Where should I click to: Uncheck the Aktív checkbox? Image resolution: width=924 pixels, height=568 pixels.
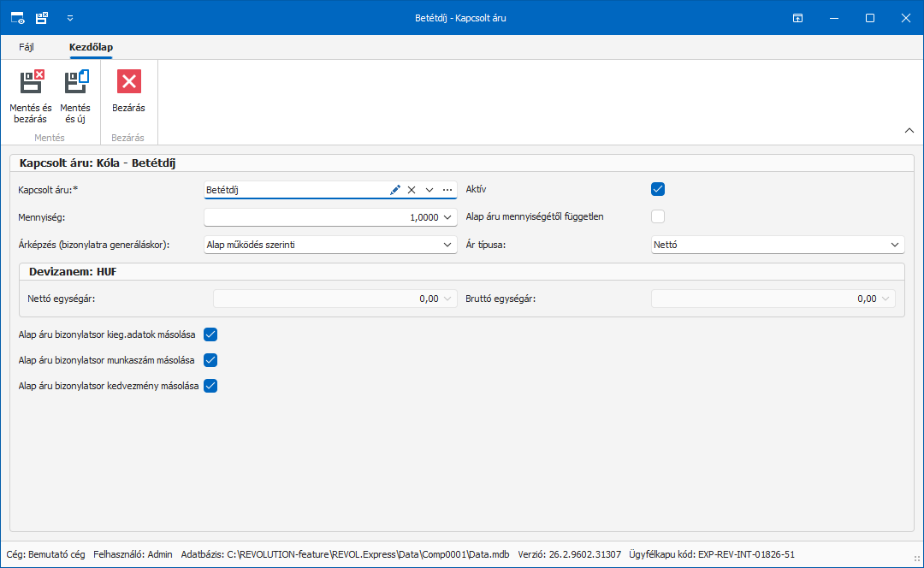[658, 189]
